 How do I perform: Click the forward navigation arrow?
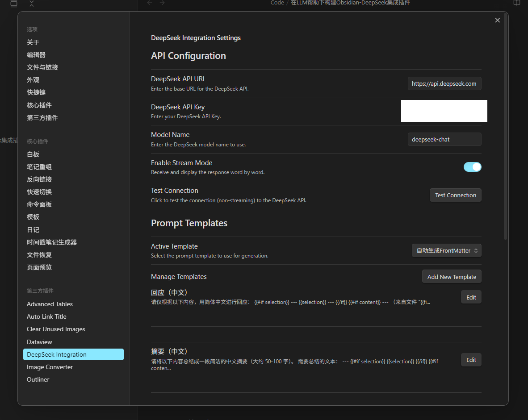pyautogui.click(x=162, y=3)
